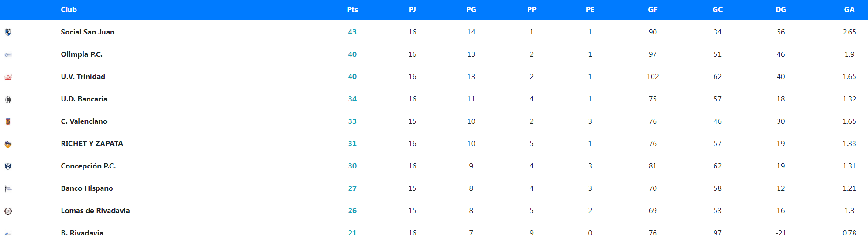Click the U.D. Bancaria club crest

[8, 100]
